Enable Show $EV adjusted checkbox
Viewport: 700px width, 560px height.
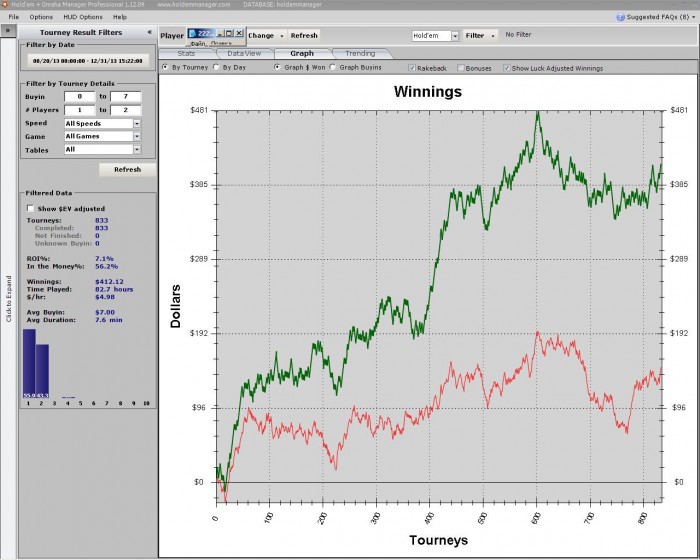pos(30,208)
